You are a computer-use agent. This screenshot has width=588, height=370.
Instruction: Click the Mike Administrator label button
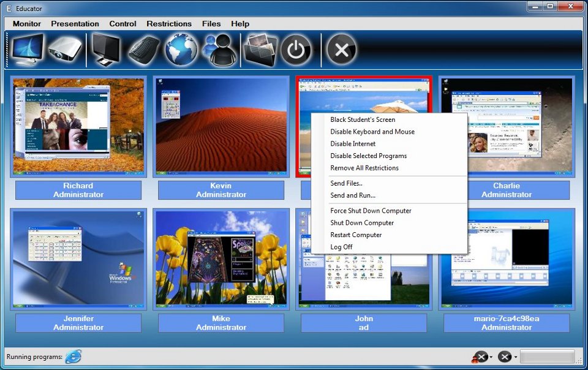coord(221,323)
